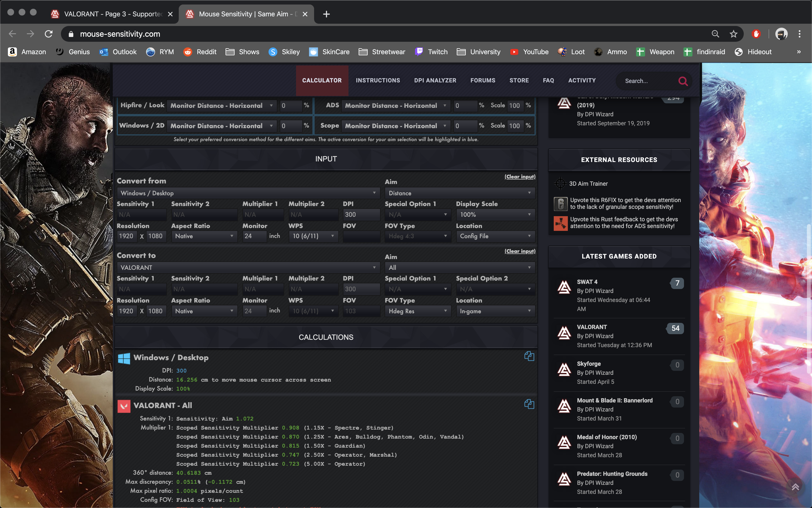
Task: Expand Scope conversion method dropdown
Action: click(396, 126)
